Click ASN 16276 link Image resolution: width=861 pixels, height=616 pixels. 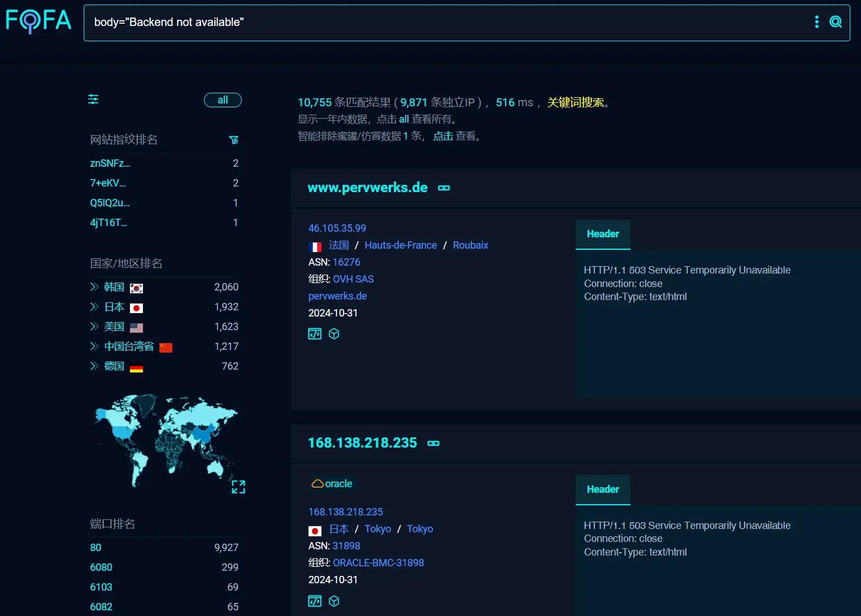pyautogui.click(x=346, y=262)
